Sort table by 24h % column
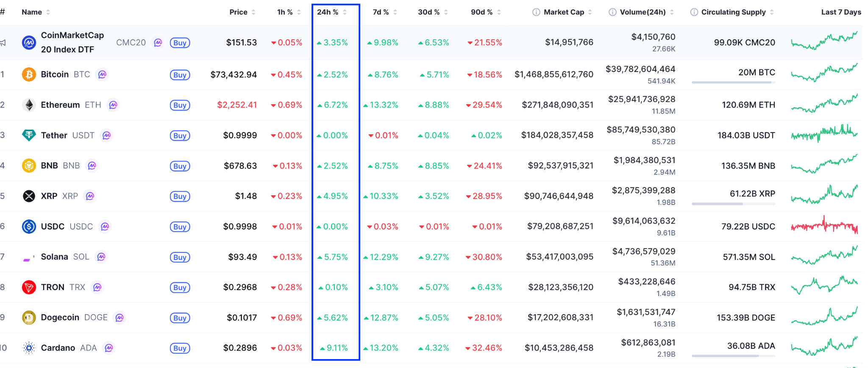Viewport: 868px width, 368px height. (x=332, y=12)
